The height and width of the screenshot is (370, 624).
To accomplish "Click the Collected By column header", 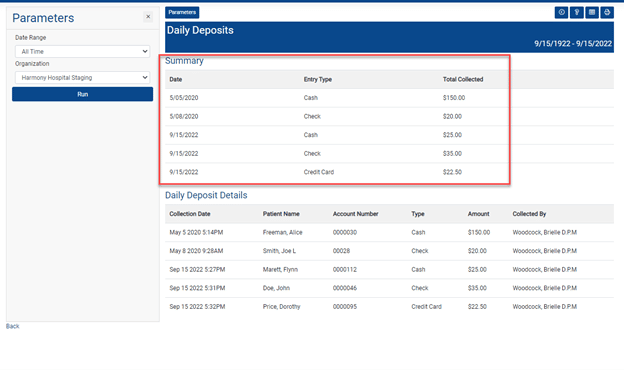I will coord(529,214).
